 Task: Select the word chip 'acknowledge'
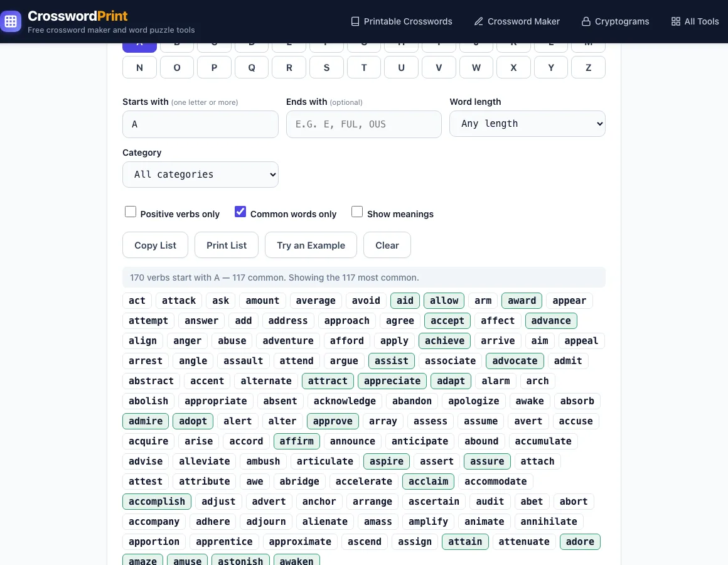tap(345, 401)
